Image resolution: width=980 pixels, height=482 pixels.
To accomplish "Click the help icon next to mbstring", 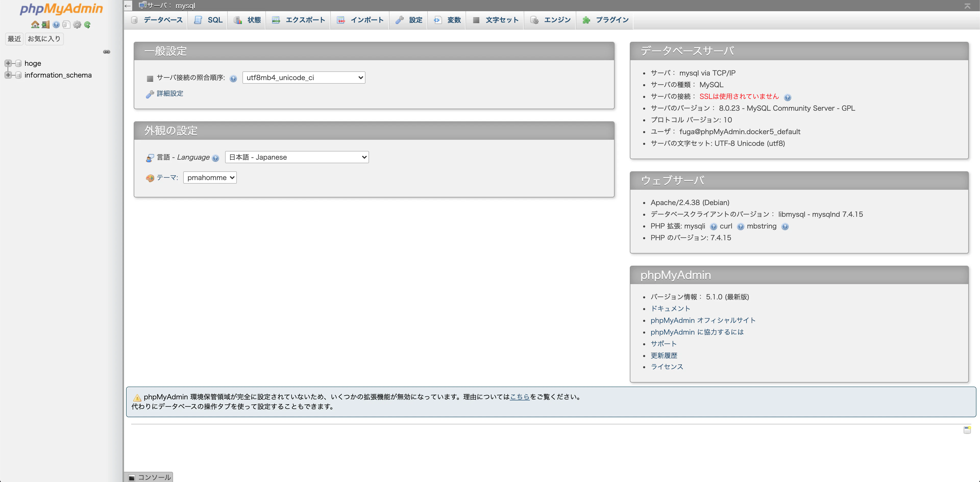I will 785,226.
